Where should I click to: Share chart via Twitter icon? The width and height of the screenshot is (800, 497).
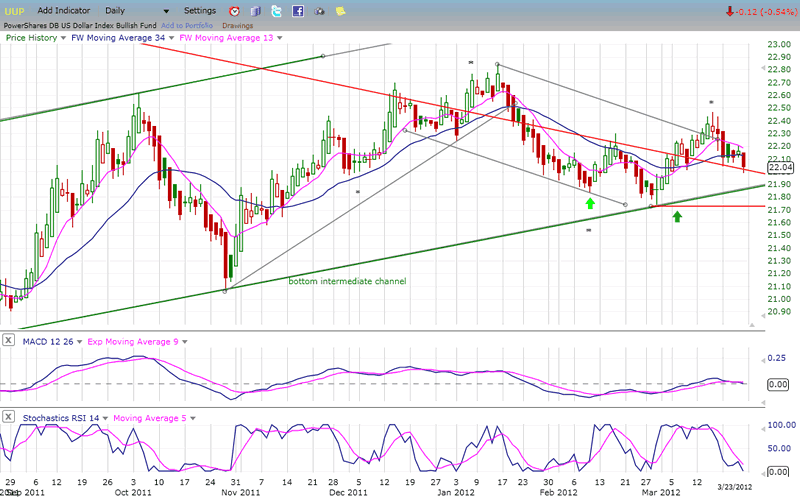[276, 11]
